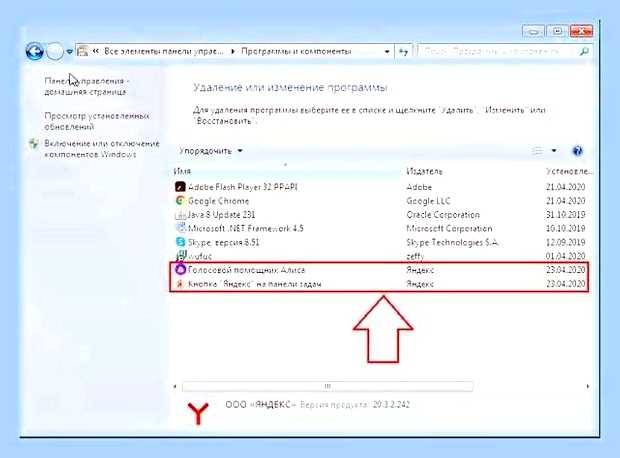Click the left scroll arrow

(x=175, y=386)
